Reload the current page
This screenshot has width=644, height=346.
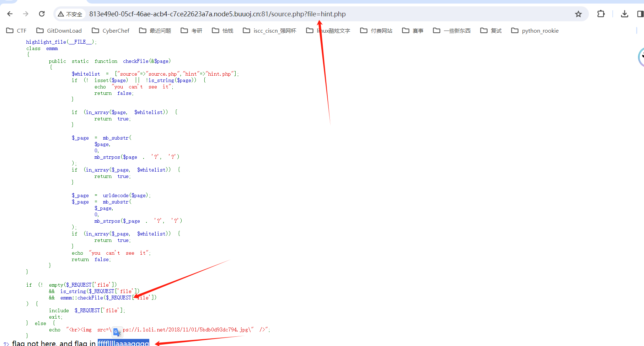pos(42,14)
